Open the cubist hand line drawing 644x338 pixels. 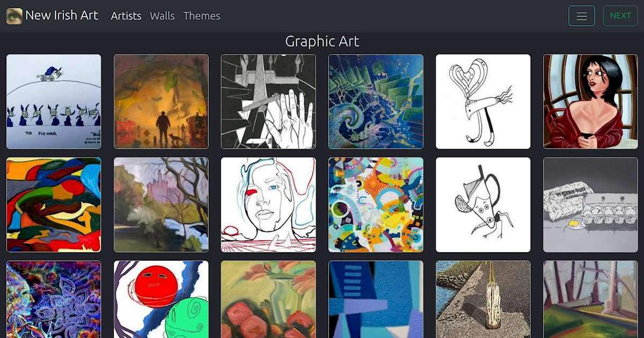coord(268,101)
